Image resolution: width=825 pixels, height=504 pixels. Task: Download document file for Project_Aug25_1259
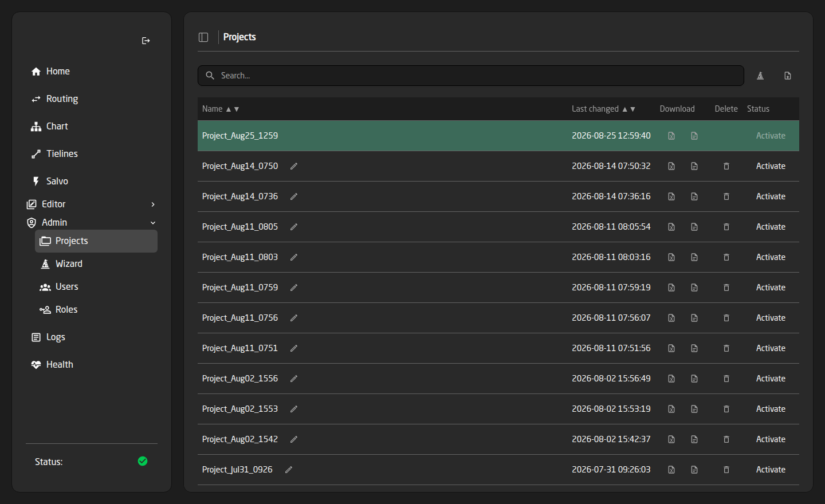694,136
